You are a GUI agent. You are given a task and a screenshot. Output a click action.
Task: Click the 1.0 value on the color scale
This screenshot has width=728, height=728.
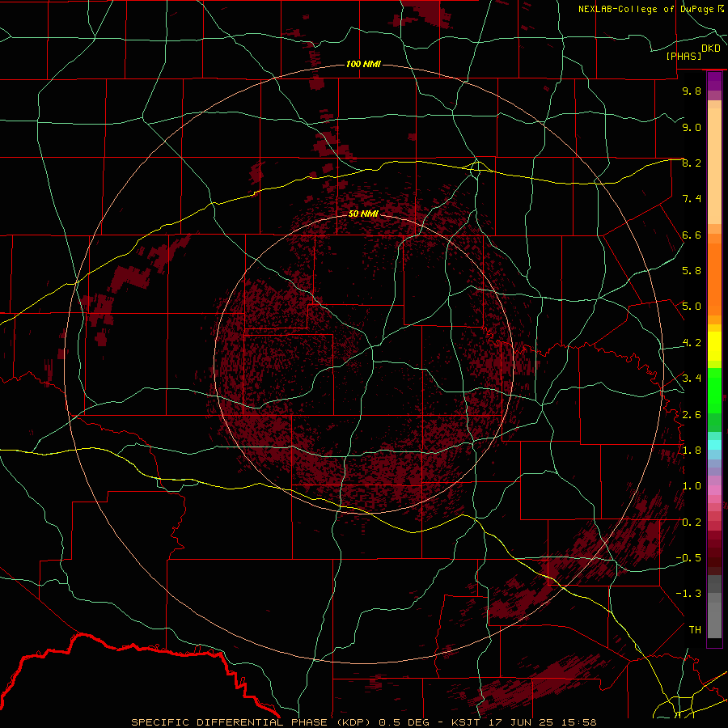click(x=692, y=486)
